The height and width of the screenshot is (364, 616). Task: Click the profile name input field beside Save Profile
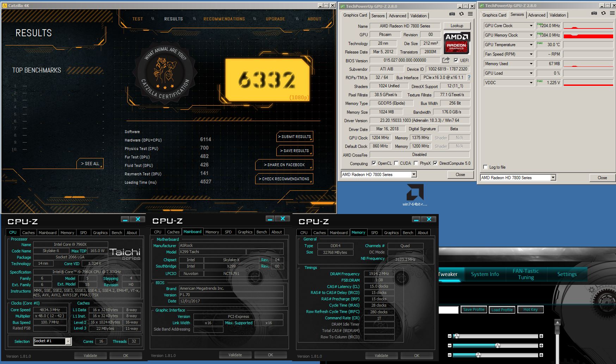[448, 310]
